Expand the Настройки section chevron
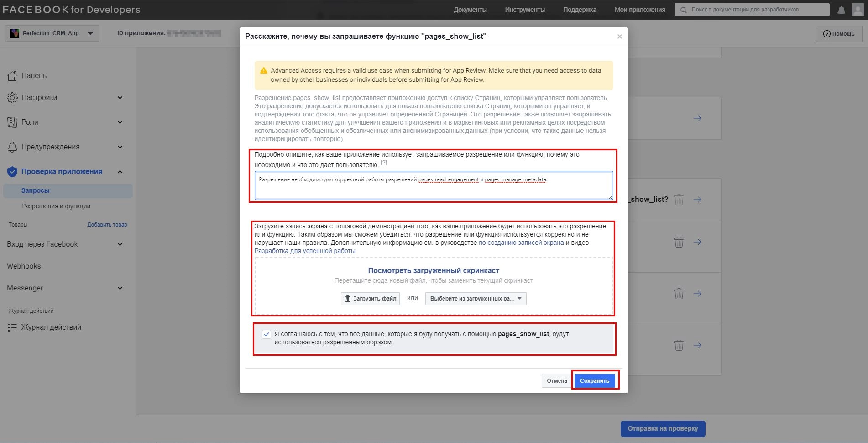 (x=120, y=98)
